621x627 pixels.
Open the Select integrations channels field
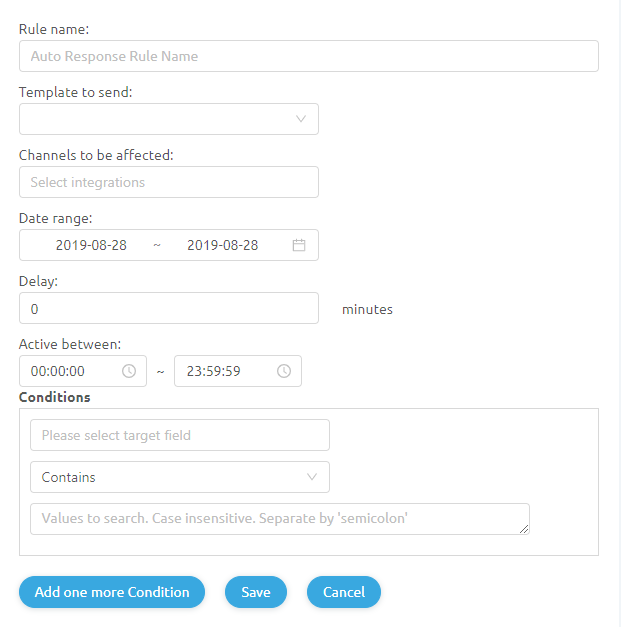[x=168, y=182]
